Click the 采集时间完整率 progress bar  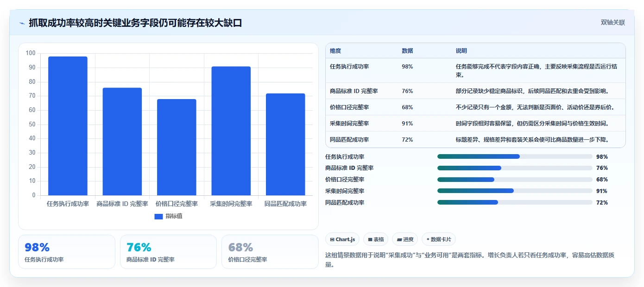515,191
